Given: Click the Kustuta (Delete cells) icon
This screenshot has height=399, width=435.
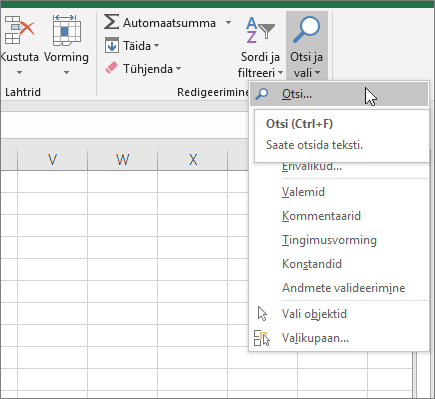Looking at the screenshot, I should 19,30.
